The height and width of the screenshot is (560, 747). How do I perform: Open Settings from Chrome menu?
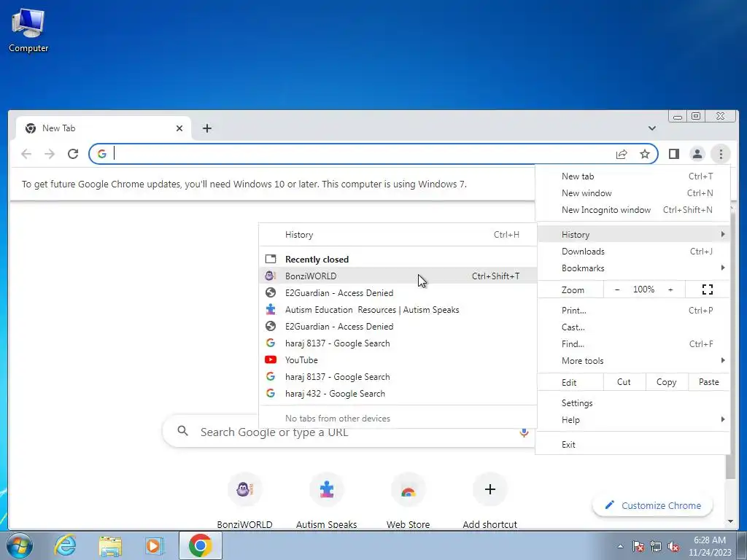[632, 402]
